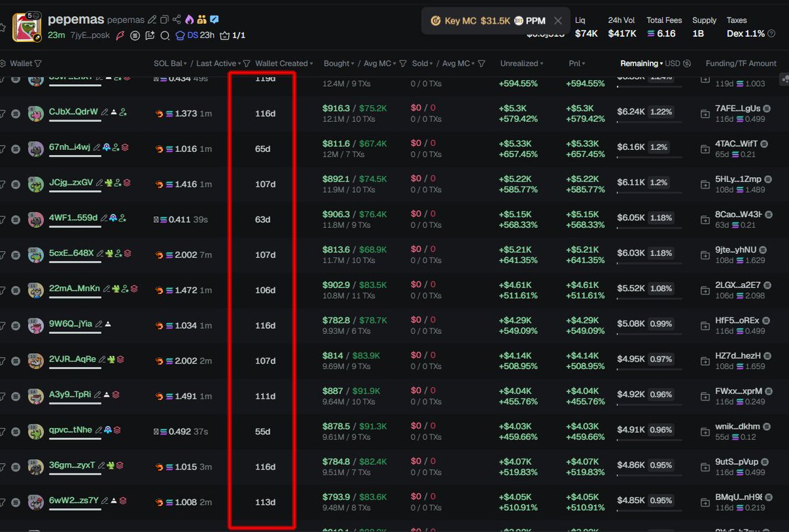This screenshot has height=532, width=789.
Task: Click the remaining progress bar for 9W6Q...jYia
Action: click(649, 334)
